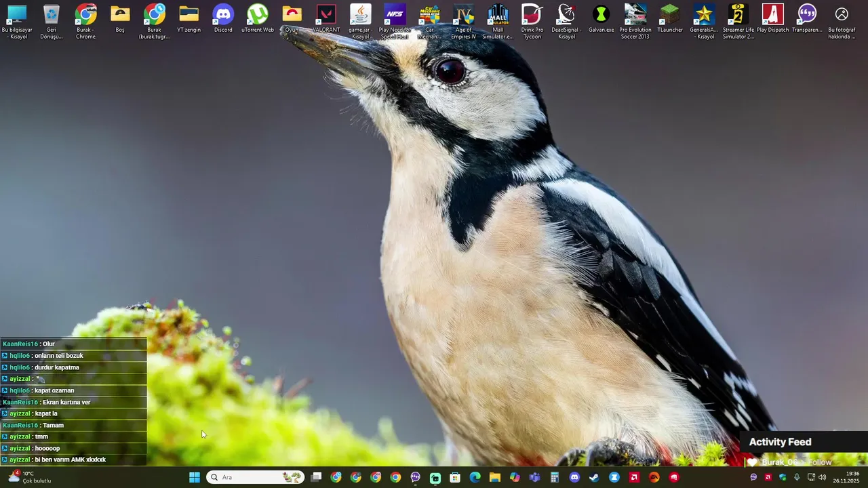Viewport: 868px width, 488px height.
Task: Open Task View on the taskbar
Action: click(x=316, y=477)
